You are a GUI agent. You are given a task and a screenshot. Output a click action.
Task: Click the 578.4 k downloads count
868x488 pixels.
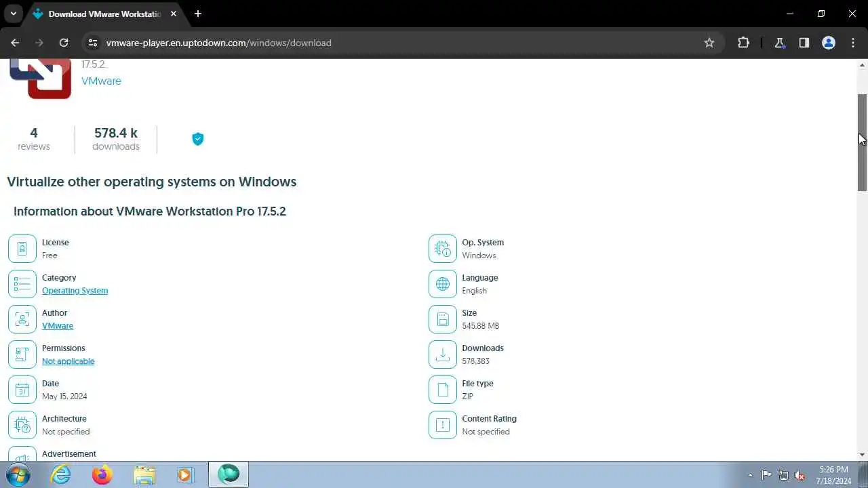click(116, 139)
